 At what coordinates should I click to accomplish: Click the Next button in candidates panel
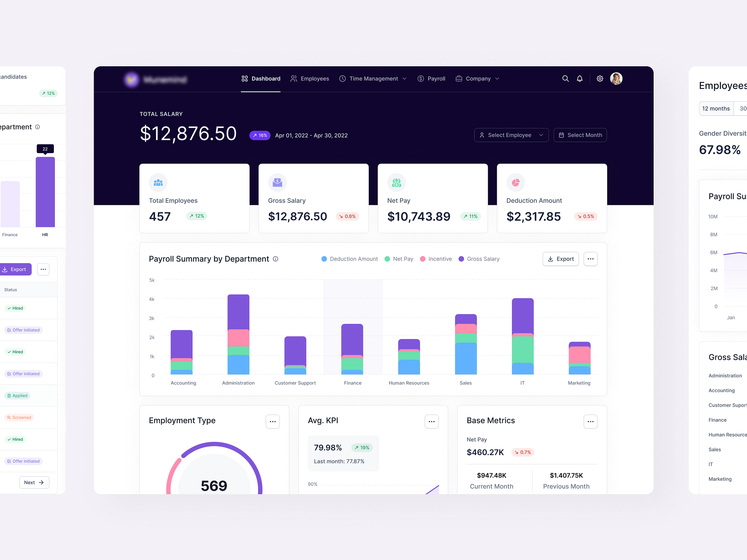click(x=34, y=482)
